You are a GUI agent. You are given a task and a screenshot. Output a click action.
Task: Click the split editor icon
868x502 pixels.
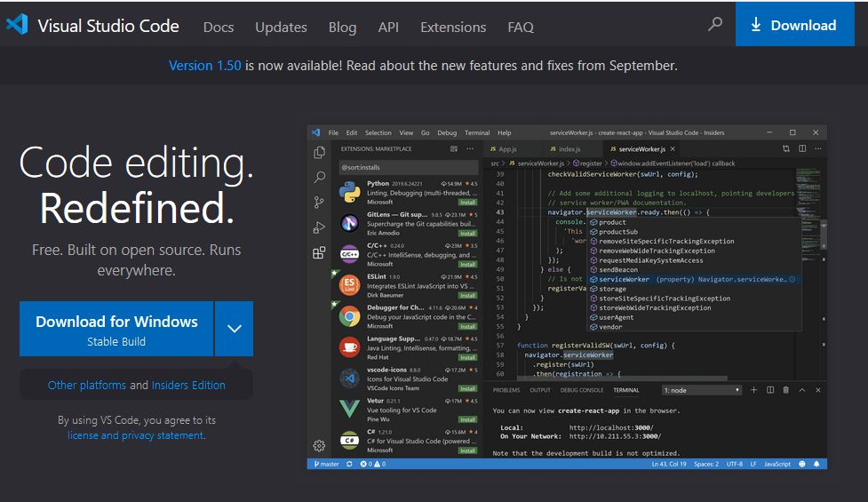(x=801, y=148)
